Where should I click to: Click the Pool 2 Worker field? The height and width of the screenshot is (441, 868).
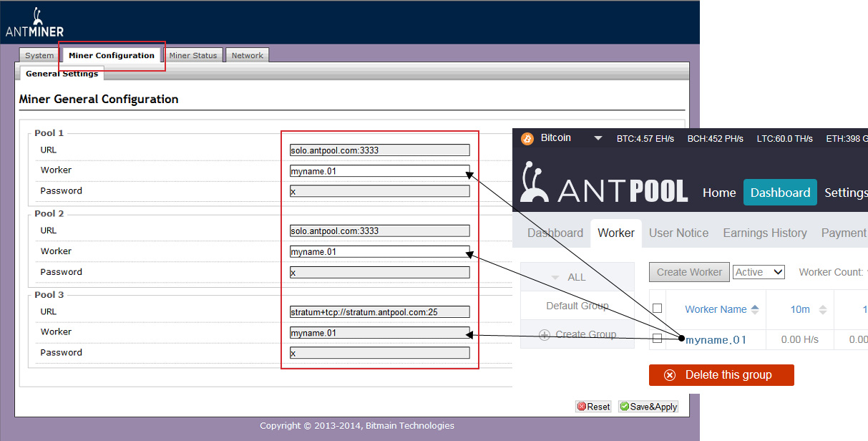pos(380,252)
